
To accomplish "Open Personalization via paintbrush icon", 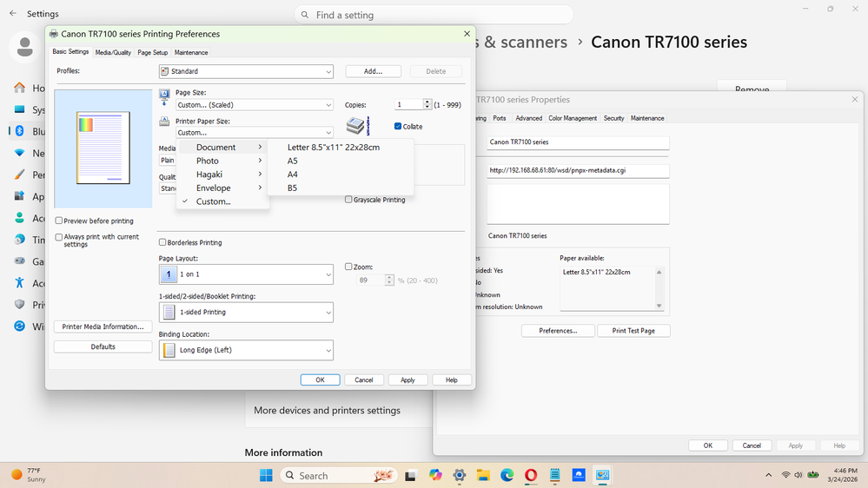I will coord(19,175).
